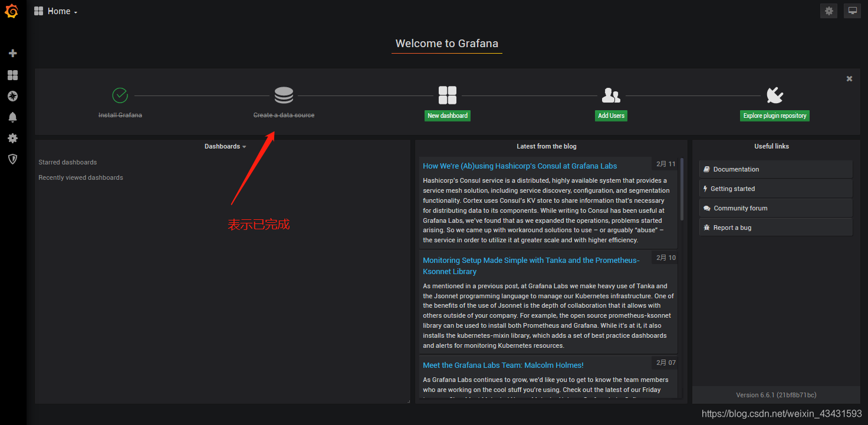The height and width of the screenshot is (425, 868).
Task: Open Hashicorp's Consul blog post
Action: click(x=520, y=166)
